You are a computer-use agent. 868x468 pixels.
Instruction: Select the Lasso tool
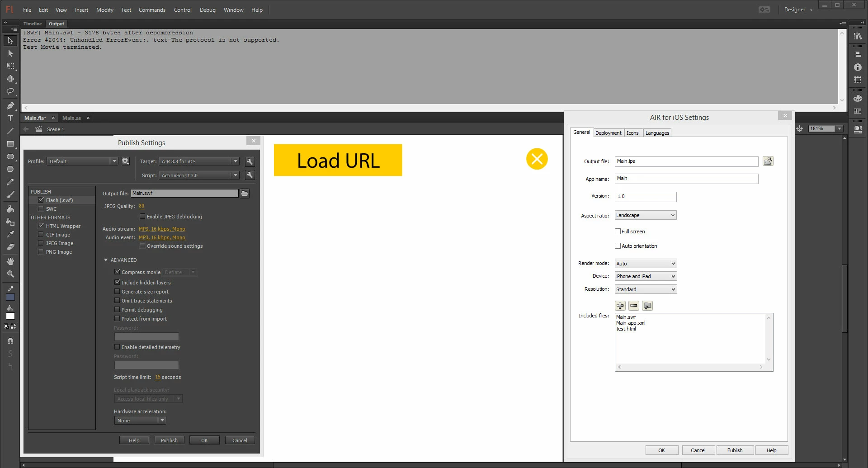coord(10,91)
